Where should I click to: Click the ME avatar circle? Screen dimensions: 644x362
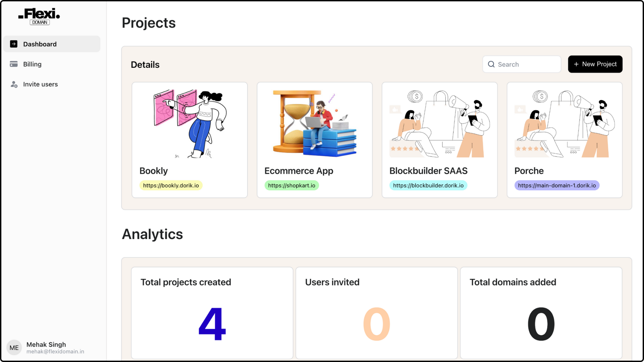(x=14, y=348)
